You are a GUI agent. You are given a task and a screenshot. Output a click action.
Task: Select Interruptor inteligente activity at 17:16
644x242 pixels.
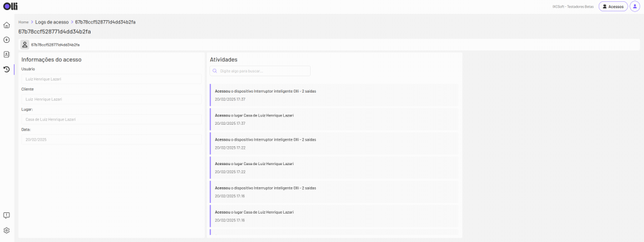pos(335,192)
